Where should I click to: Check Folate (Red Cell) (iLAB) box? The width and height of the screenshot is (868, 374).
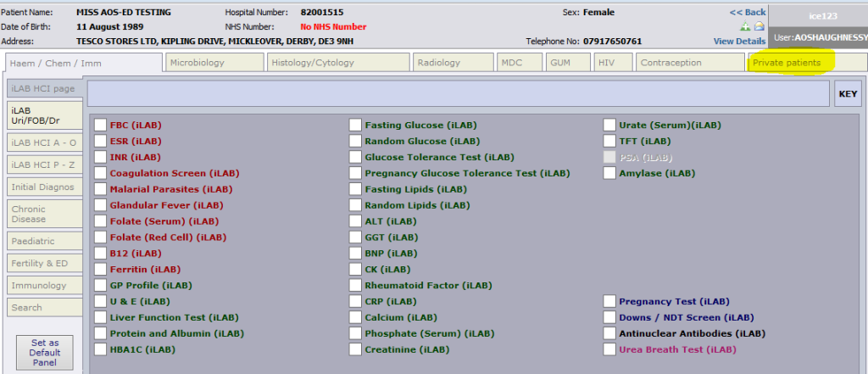pyautogui.click(x=100, y=237)
